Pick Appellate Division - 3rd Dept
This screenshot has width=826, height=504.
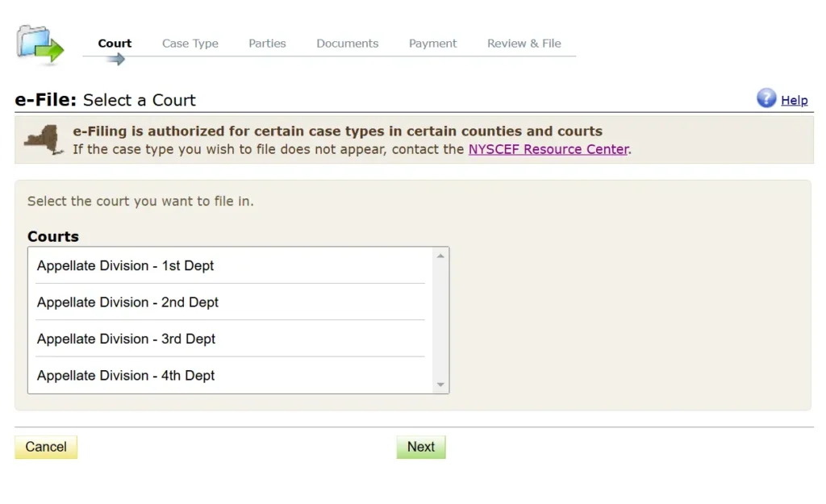[127, 339]
